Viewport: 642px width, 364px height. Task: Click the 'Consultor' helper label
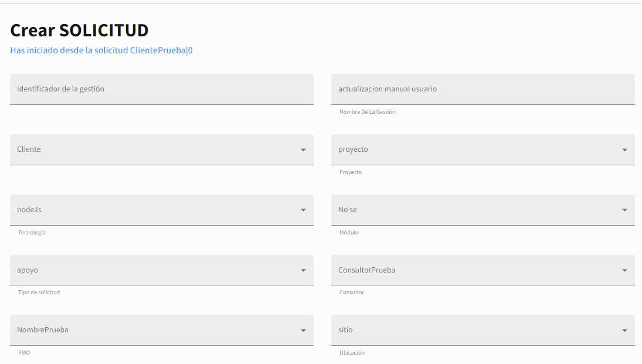(352, 292)
